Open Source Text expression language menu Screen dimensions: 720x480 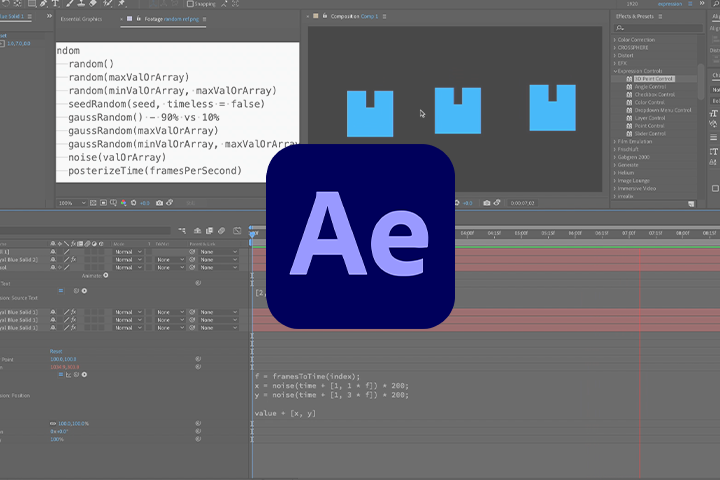(84, 291)
